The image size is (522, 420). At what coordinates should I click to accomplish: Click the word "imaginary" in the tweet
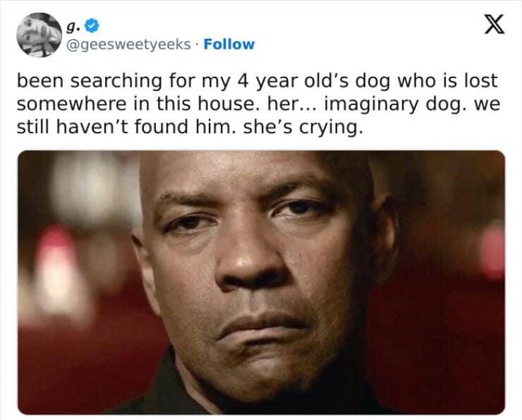[x=372, y=105]
